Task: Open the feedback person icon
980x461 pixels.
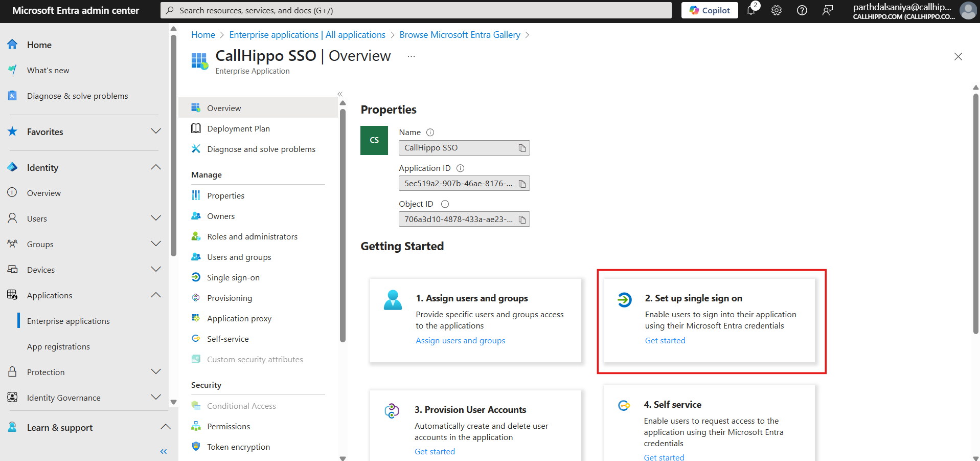Action: [828, 10]
